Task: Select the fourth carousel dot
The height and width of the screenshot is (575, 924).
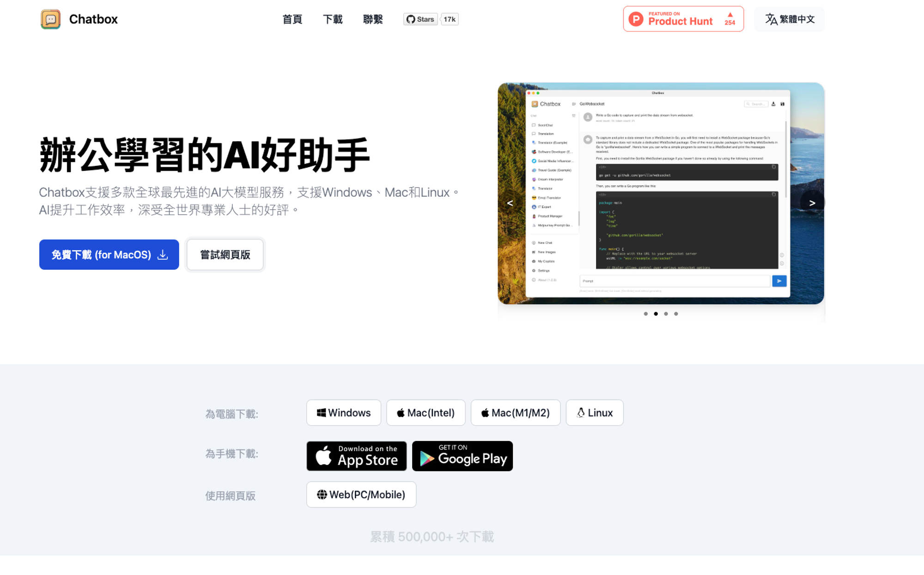Action: [x=676, y=314]
